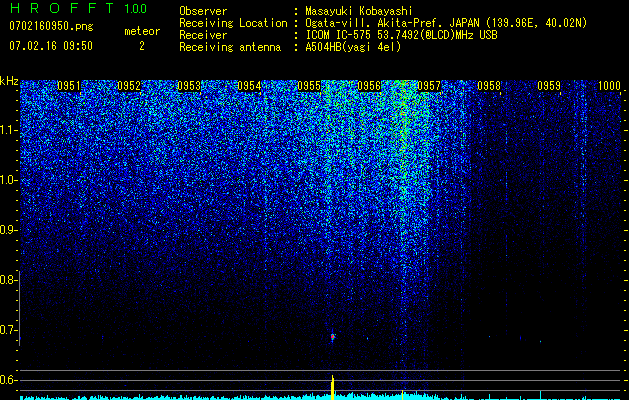Select the file name 0702160950.png
Viewport: 629px width, 400px height.
click(51, 27)
